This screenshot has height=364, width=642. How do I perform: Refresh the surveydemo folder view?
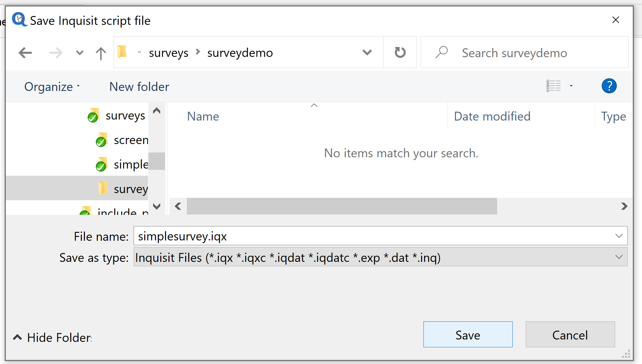400,52
